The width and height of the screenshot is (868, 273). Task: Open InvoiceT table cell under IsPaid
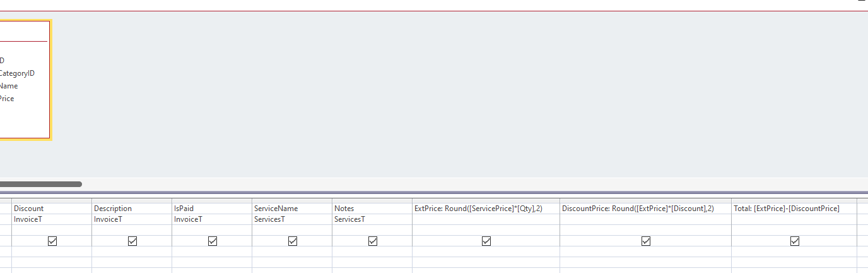tap(211, 219)
